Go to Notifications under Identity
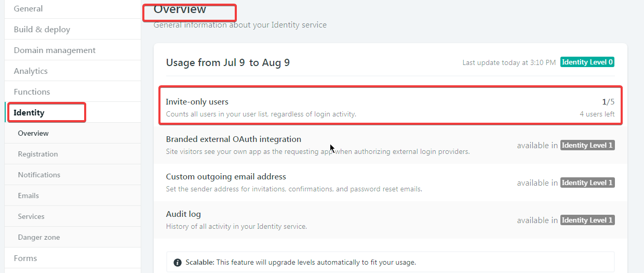 39,175
